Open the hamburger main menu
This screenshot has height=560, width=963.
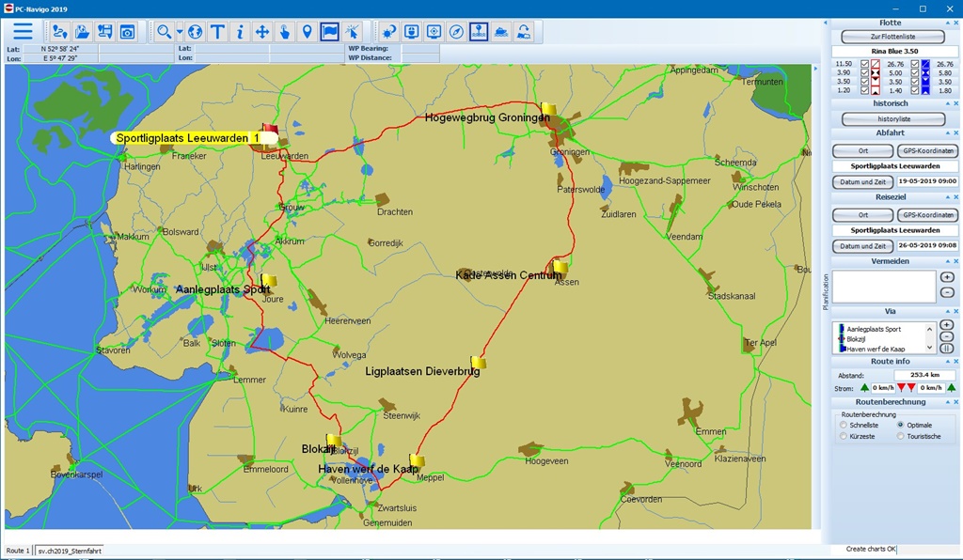tap(23, 32)
